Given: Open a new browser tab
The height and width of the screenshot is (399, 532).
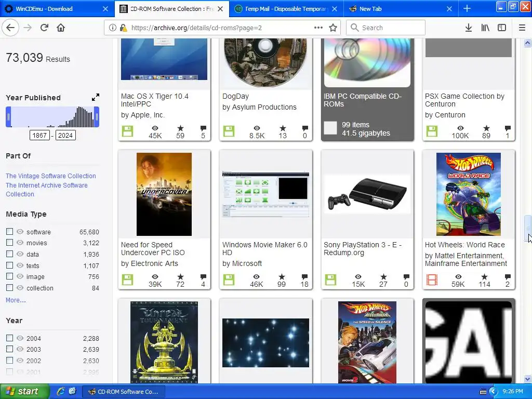Looking at the screenshot, I should click(x=467, y=8).
